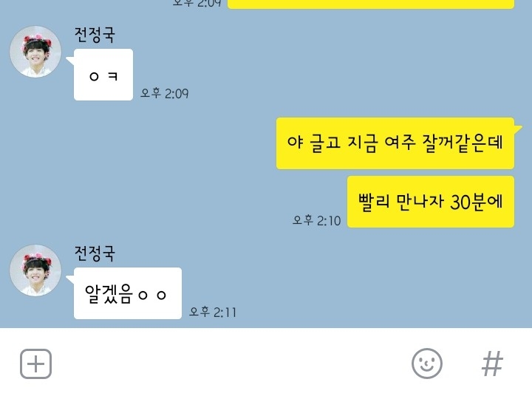Tap the 오후 2:10 timestamp
532x399 pixels.
[316, 220]
